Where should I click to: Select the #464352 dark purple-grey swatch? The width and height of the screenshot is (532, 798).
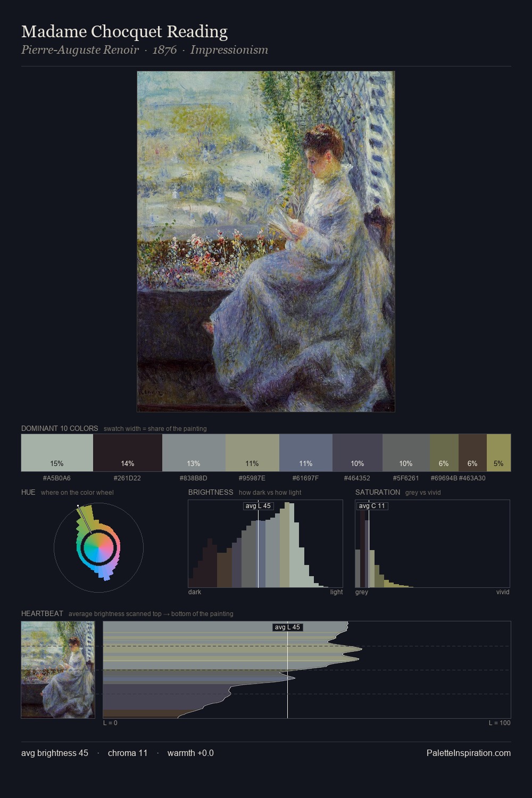358,453
